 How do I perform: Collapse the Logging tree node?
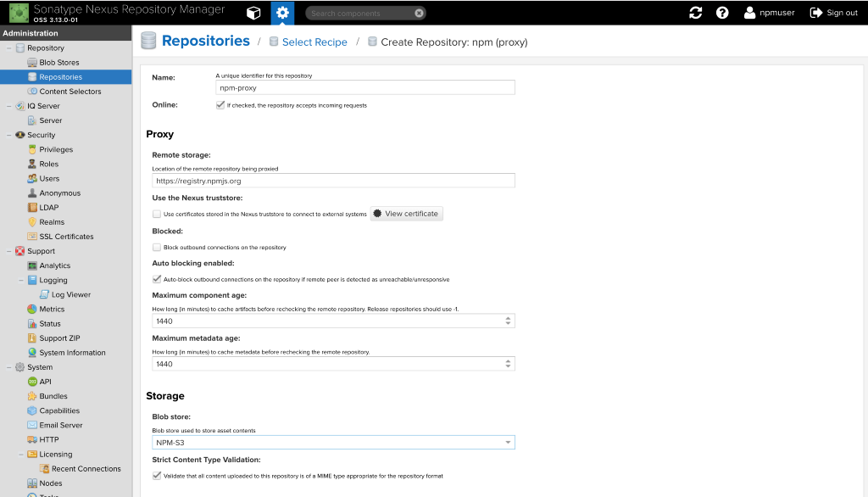21,280
